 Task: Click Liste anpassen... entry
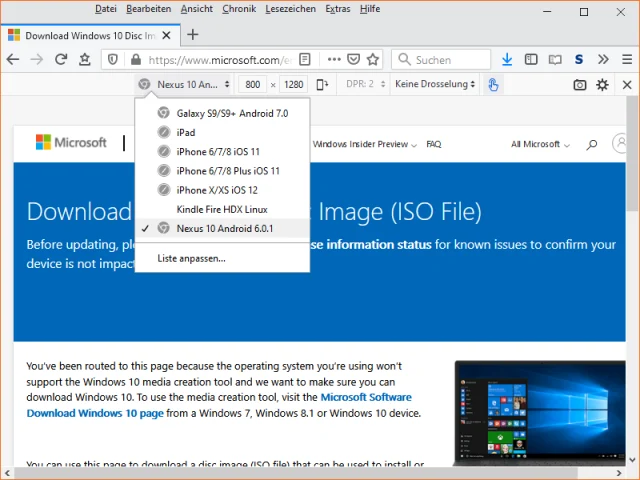pyautogui.click(x=191, y=258)
